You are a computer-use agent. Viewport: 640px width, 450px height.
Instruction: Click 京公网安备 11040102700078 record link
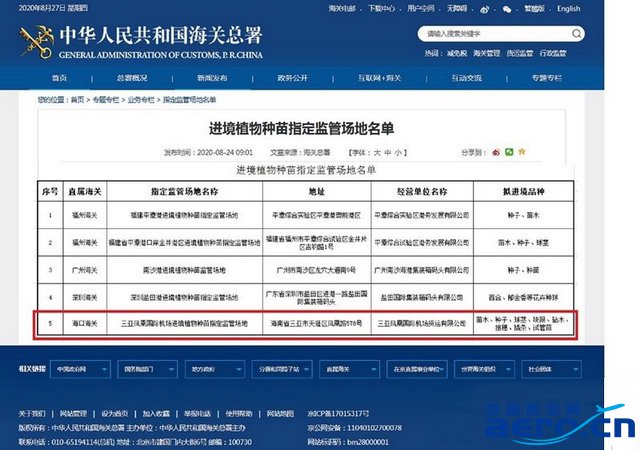(355, 428)
